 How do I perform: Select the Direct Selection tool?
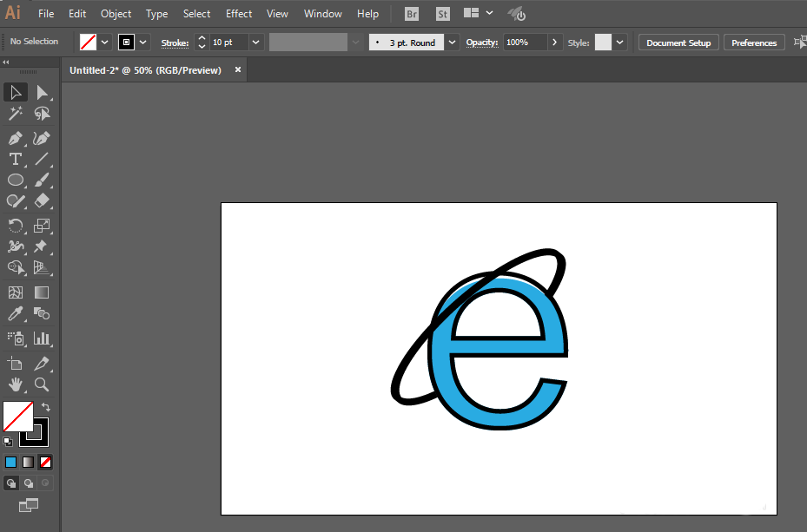tap(42, 93)
